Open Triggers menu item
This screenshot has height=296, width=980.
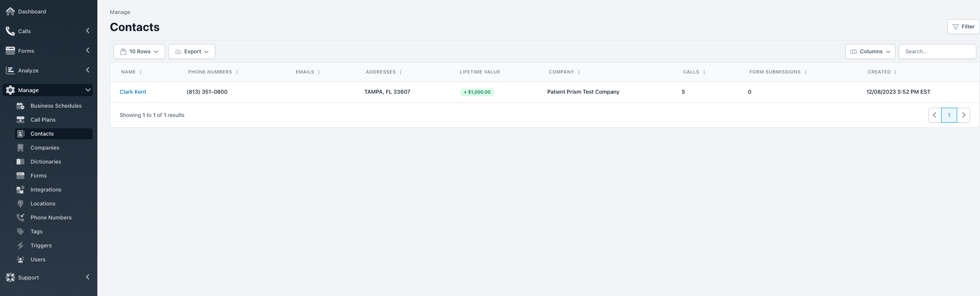tap(54, 245)
